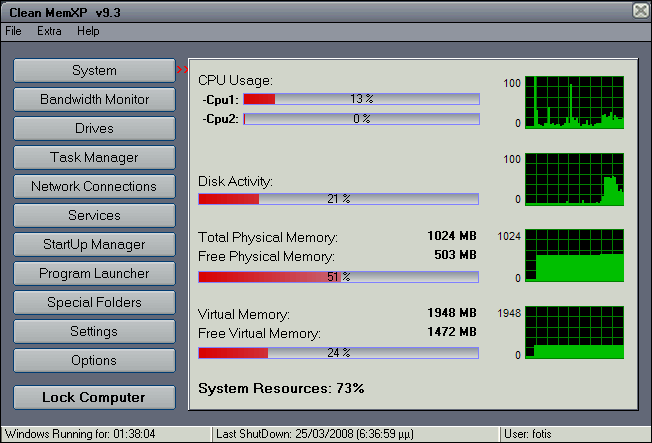Viewport: 652px width, 443px height.
Task: Click the '1024 MB' total physical memory value
Action: pos(452,236)
